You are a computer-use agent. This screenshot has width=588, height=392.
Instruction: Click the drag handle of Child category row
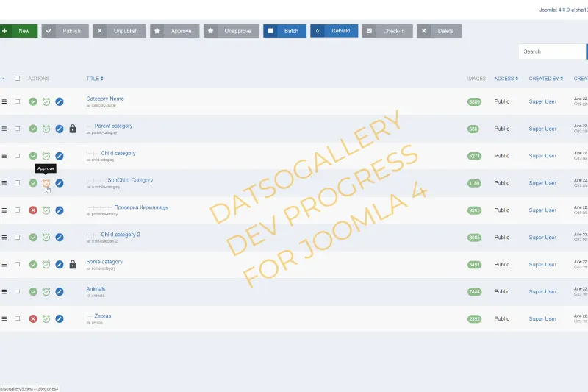4,156
